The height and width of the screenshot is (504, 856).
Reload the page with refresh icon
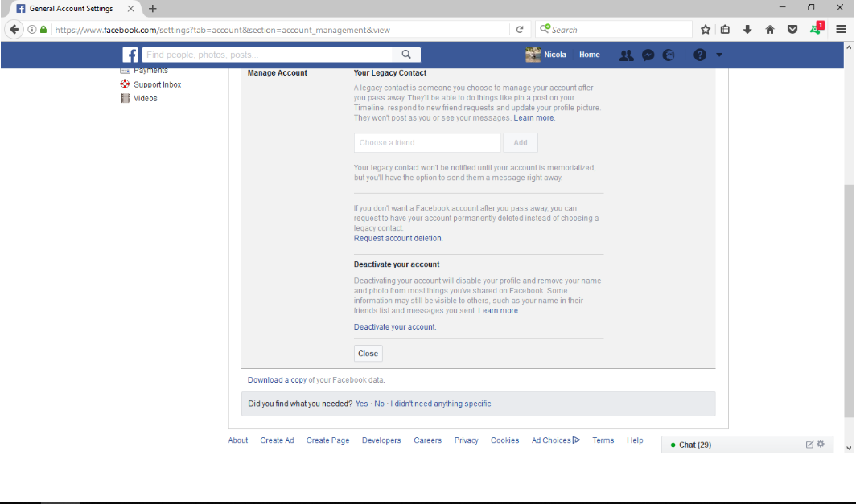[x=520, y=30]
